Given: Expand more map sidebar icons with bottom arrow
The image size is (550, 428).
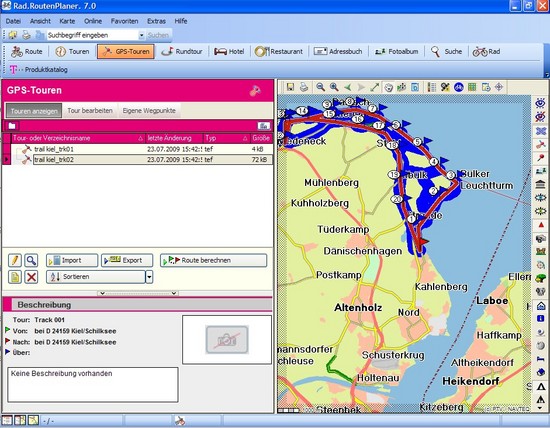Looking at the screenshot, I should pos(541,408).
